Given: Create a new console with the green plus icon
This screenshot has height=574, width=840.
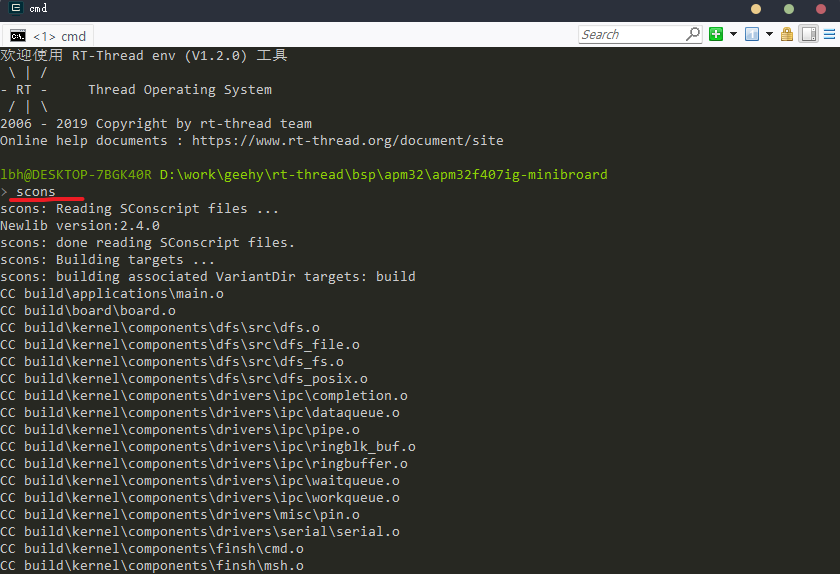Looking at the screenshot, I should click(716, 34).
